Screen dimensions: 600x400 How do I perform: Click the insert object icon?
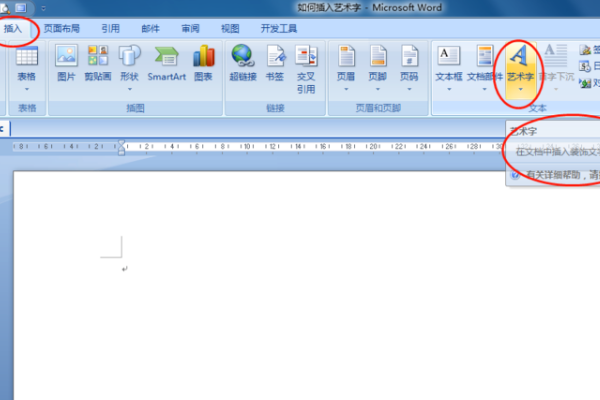pyautogui.click(x=585, y=83)
